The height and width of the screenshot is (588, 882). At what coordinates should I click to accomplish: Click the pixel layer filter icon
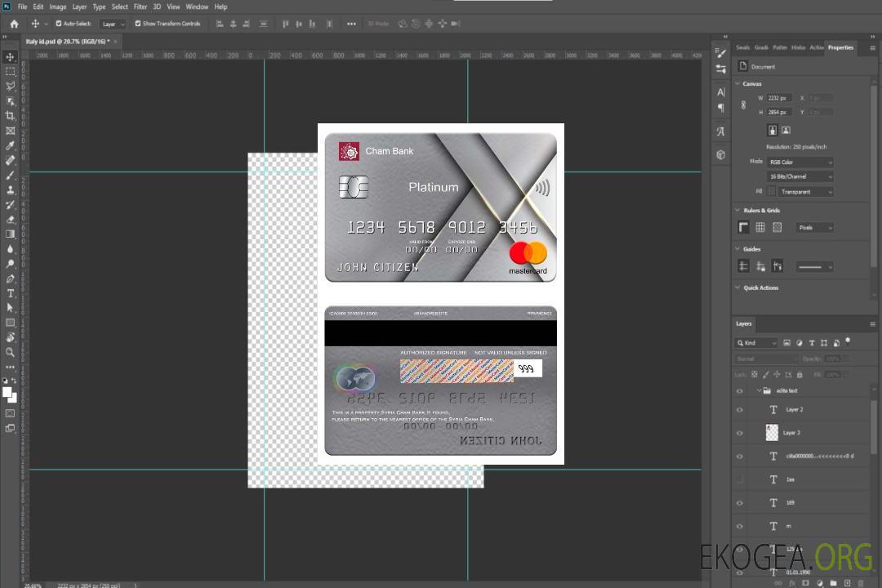pyautogui.click(x=787, y=343)
